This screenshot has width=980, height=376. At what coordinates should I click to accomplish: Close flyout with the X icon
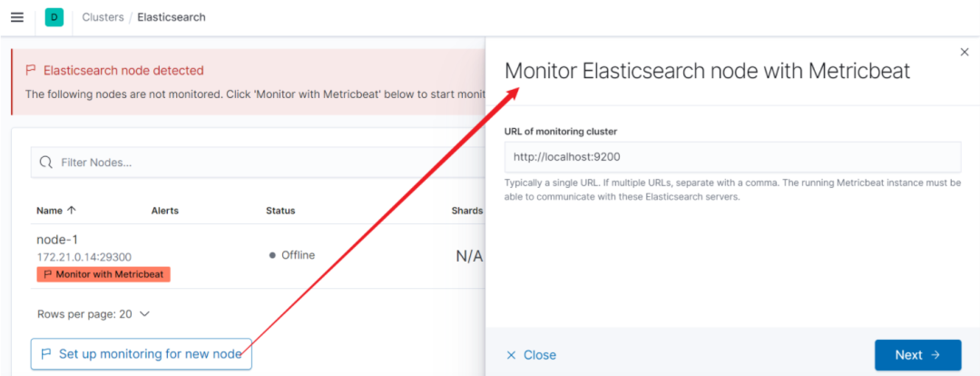coord(965,53)
